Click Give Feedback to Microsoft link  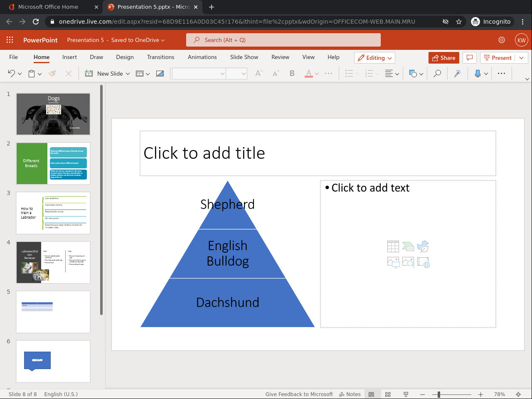299,394
